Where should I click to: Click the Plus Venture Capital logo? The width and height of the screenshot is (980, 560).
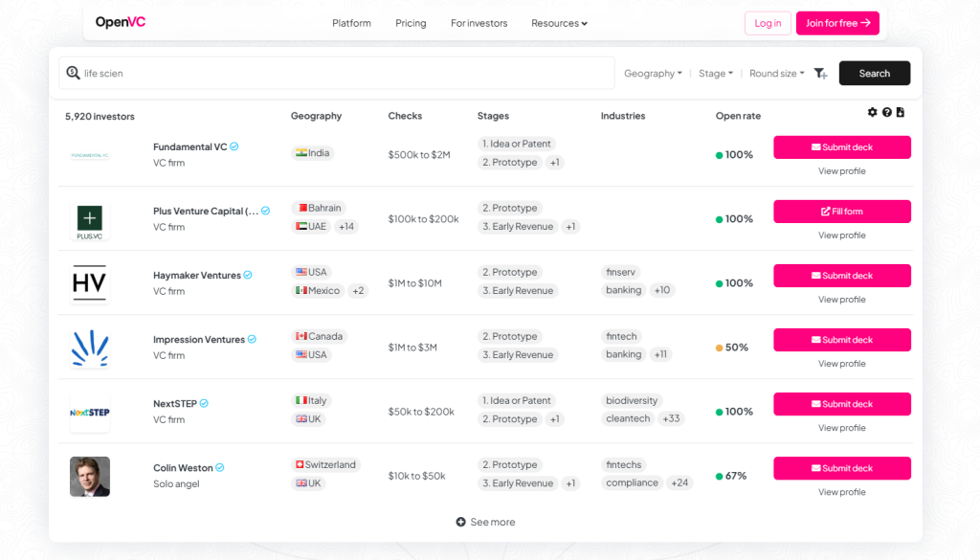tap(89, 219)
